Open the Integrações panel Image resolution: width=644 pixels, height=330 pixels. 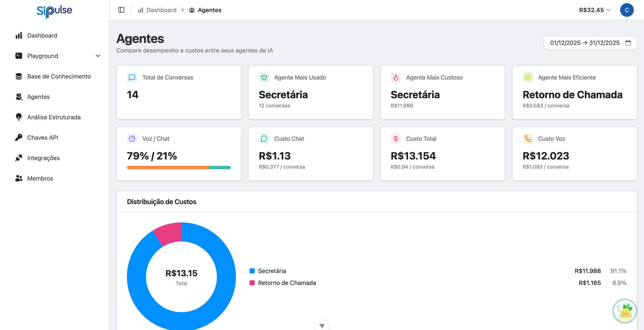point(43,158)
